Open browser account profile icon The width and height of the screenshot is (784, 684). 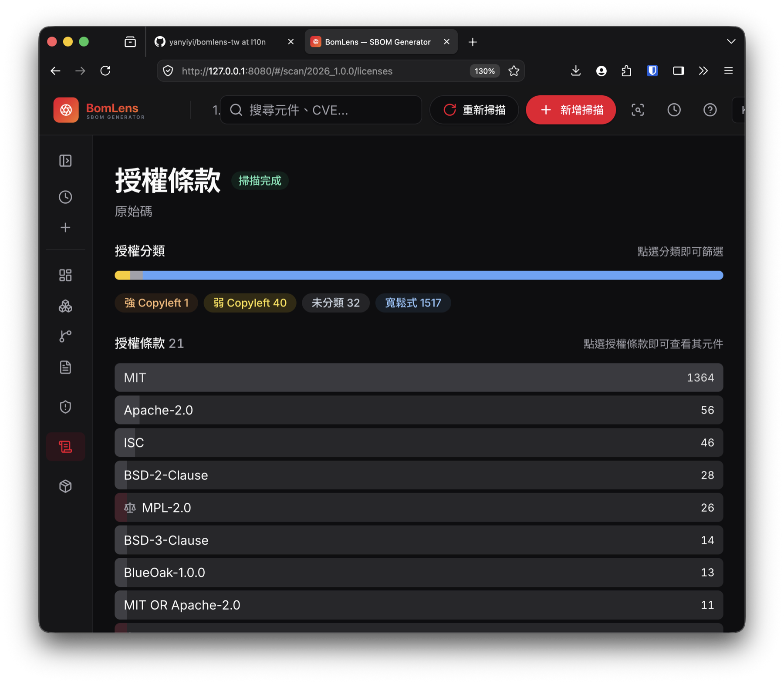(601, 71)
